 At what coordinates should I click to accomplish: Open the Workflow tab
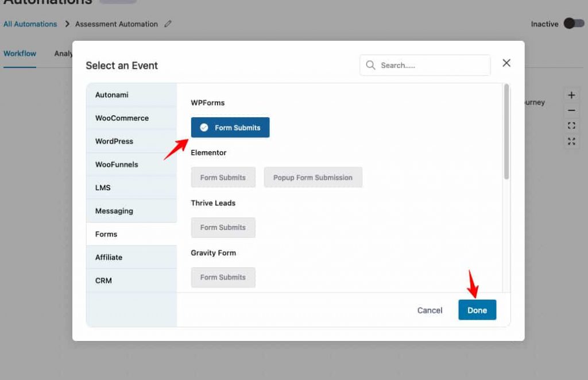(20, 53)
